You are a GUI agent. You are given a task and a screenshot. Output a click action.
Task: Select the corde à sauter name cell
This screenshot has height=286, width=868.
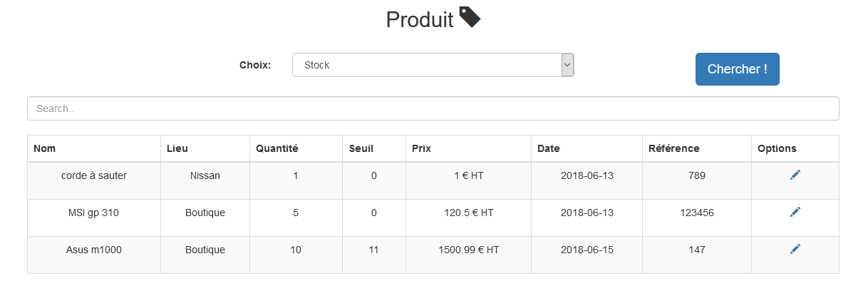point(94,175)
